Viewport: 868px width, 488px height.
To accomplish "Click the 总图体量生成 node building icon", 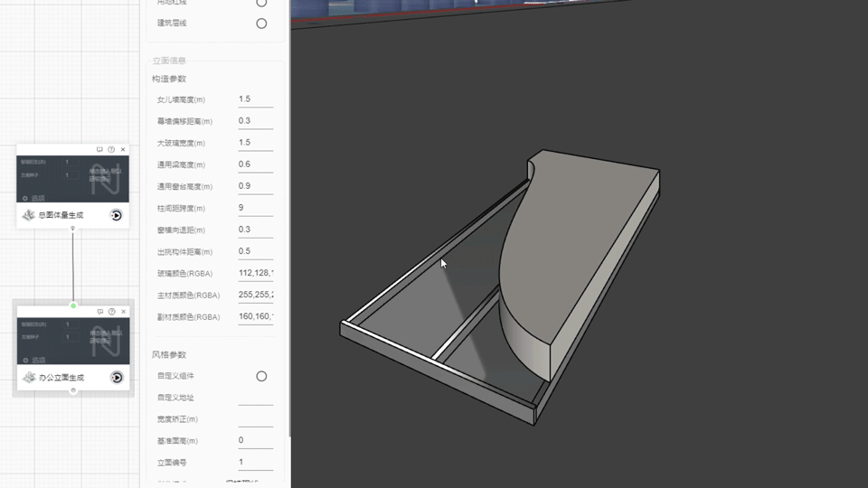I will [29, 215].
